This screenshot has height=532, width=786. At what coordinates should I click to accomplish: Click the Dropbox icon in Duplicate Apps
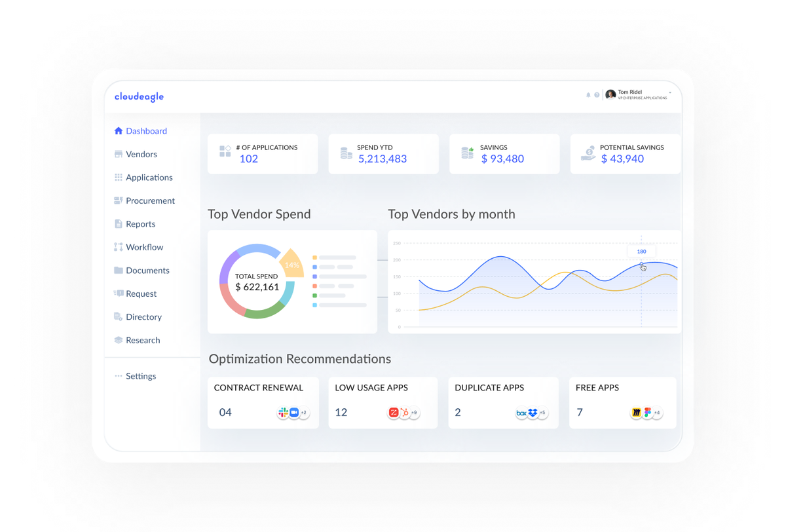pyautogui.click(x=533, y=413)
